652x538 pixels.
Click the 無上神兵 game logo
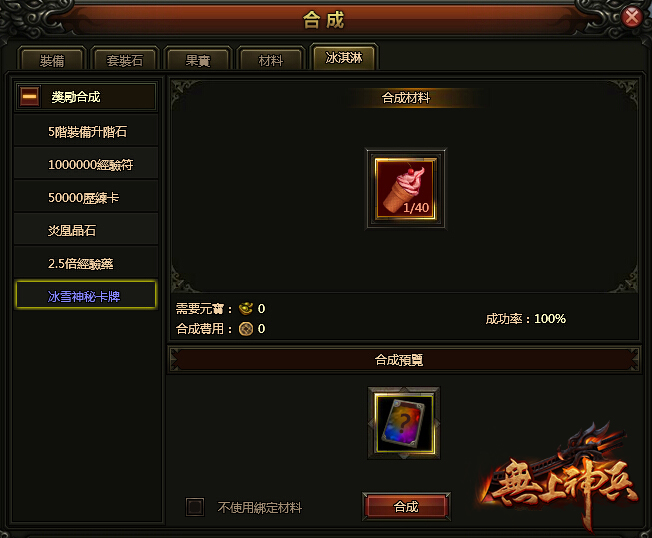(x=561, y=476)
